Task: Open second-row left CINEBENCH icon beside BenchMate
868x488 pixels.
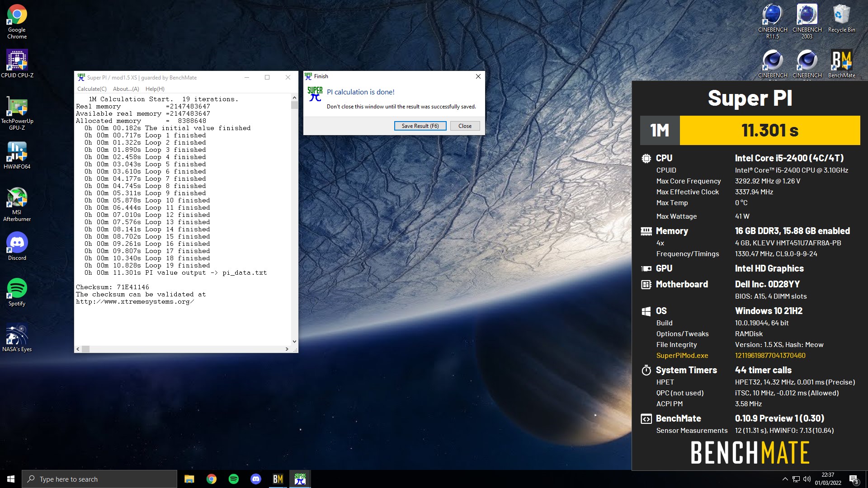Action: [x=773, y=64]
